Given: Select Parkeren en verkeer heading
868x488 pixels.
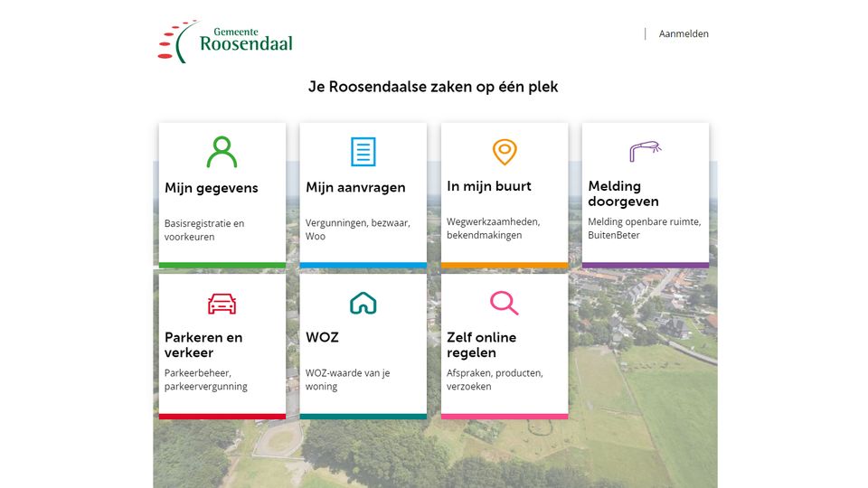Looking at the screenshot, I should pyautogui.click(x=203, y=344).
